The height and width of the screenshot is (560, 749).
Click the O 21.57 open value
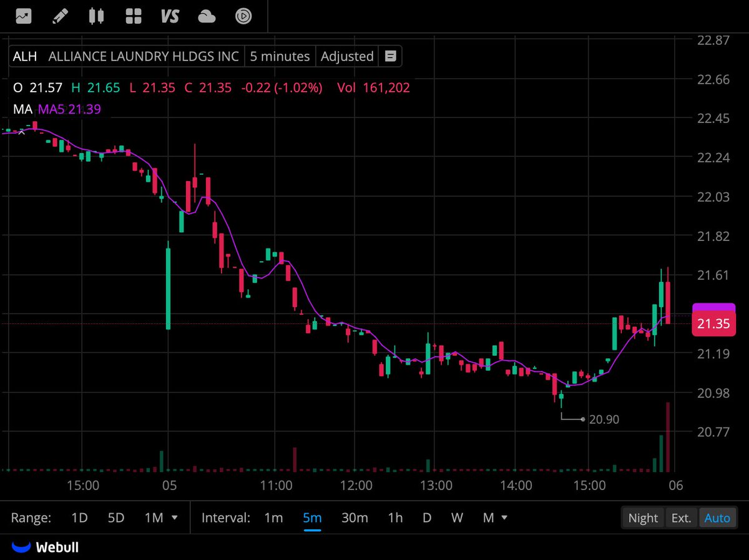pyautogui.click(x=37, y=87)
